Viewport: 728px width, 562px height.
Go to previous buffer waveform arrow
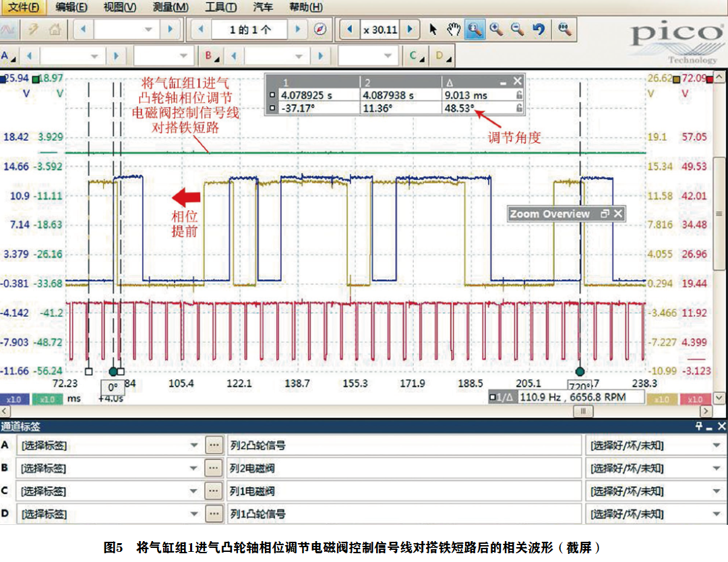click(x=201, y=29)
